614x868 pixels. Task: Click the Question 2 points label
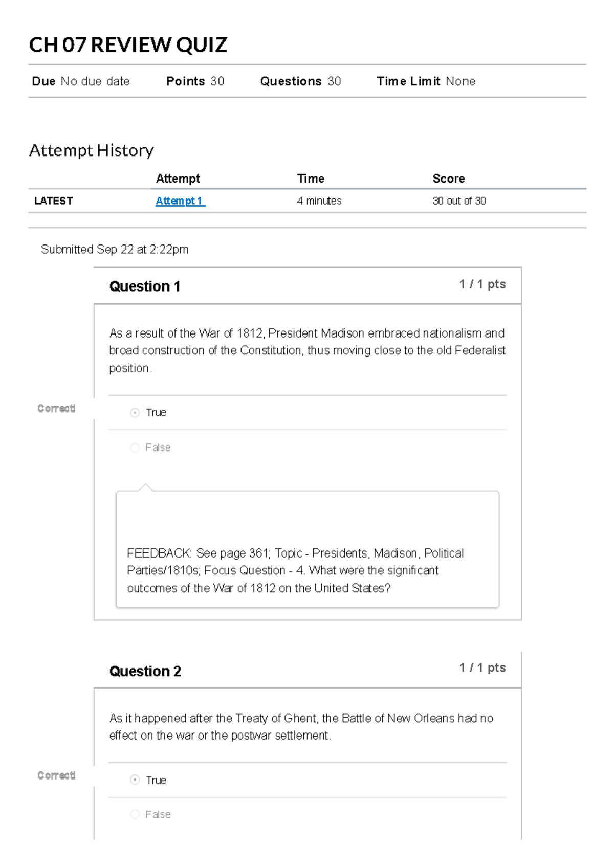click(x=483, y=667)
